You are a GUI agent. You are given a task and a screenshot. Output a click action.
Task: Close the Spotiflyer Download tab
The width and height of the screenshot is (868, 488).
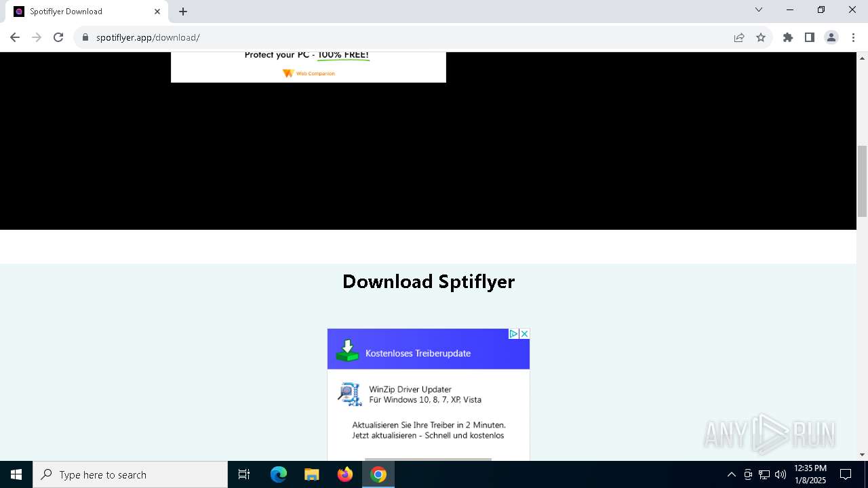pyautogui.click(x=157, y=12)
